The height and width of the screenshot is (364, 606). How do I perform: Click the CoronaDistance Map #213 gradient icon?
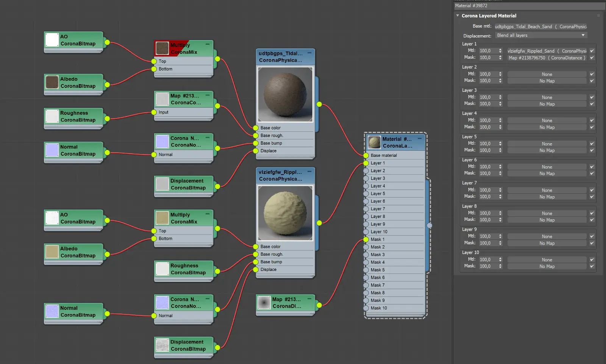[x=264, y=303]
